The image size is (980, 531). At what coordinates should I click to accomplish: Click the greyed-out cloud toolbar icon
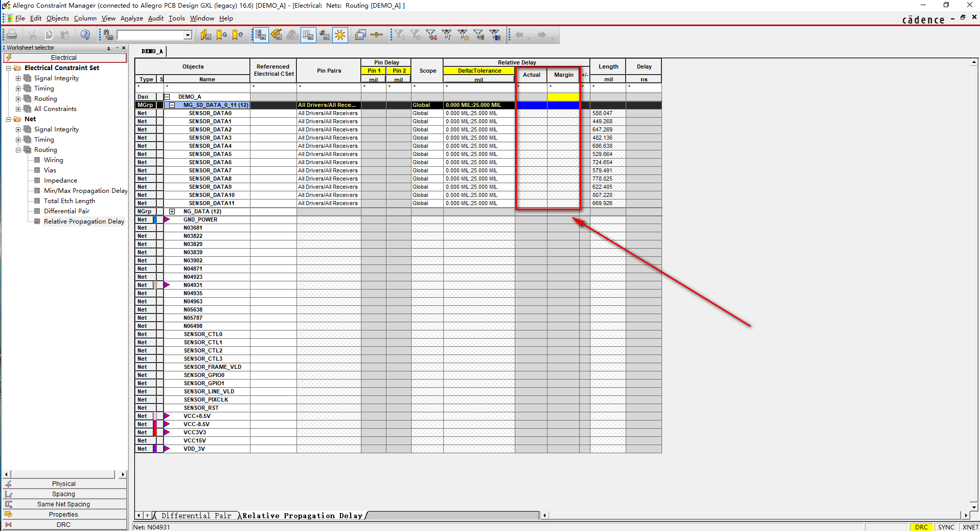click(x=292, y=35)
